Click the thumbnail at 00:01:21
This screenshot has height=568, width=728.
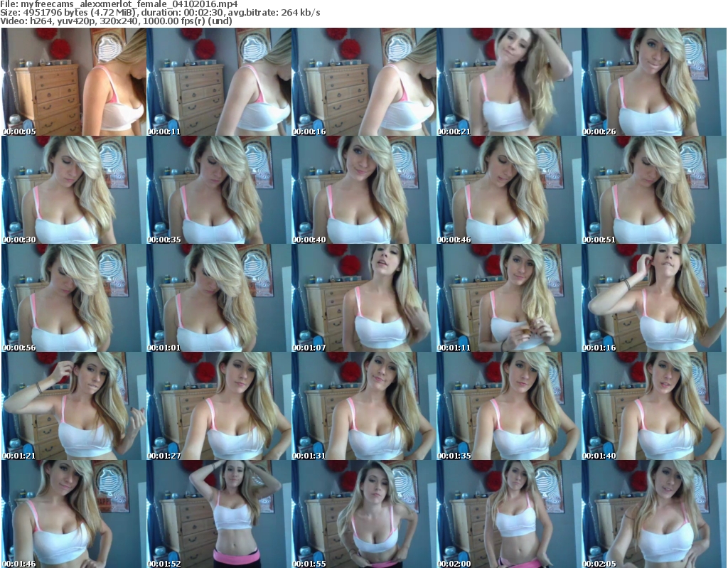point(73,406)
